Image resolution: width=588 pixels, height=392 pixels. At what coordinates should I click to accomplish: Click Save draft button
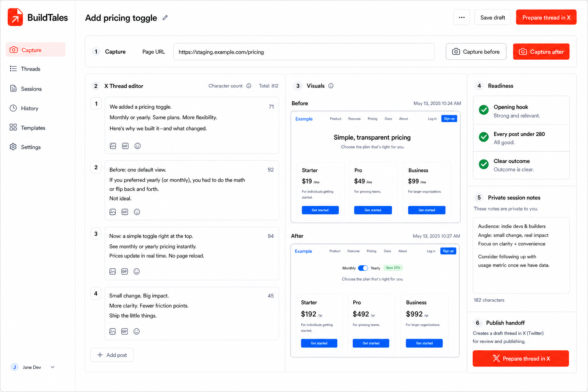pos(493,17)
